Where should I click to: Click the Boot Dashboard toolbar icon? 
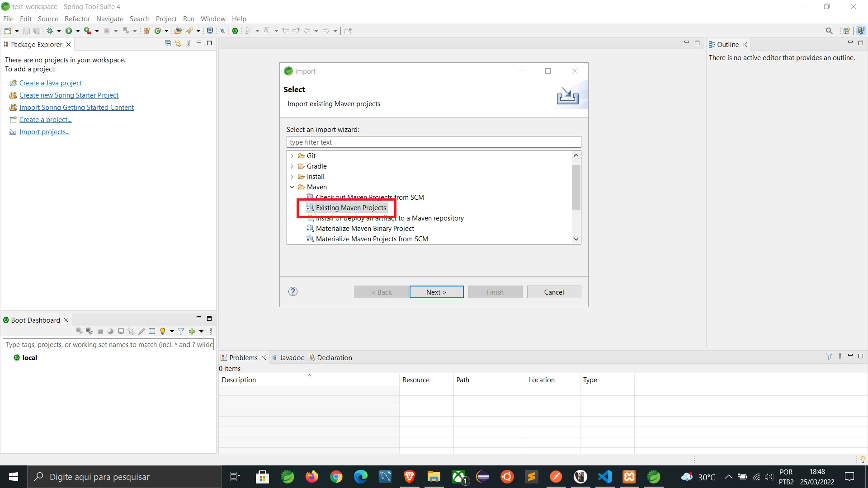point(235,31)
